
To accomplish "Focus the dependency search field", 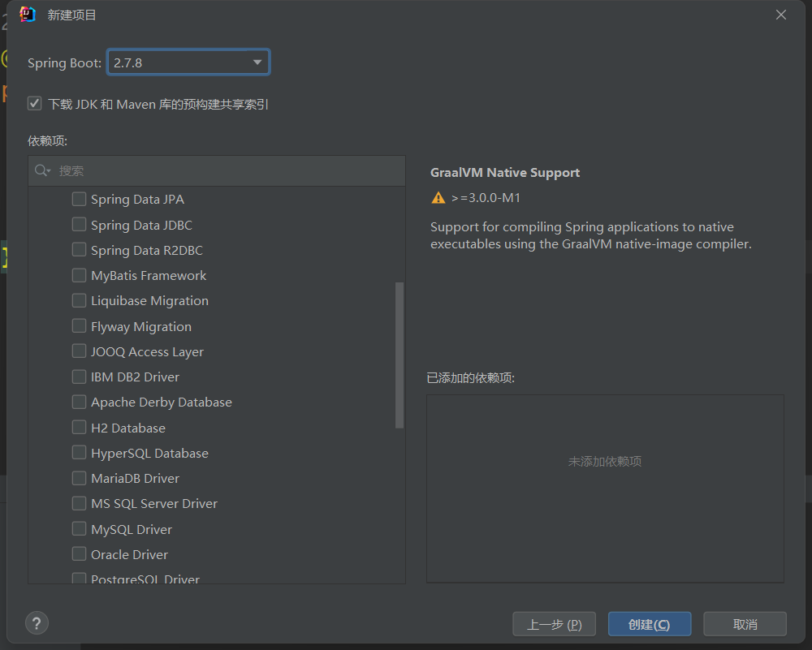I will tap(227, 170).
